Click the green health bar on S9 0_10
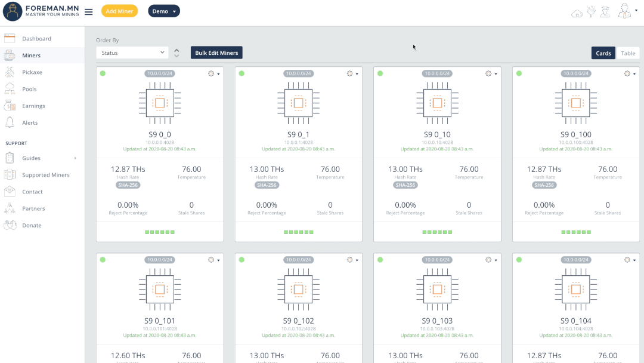 coord(438,232)
